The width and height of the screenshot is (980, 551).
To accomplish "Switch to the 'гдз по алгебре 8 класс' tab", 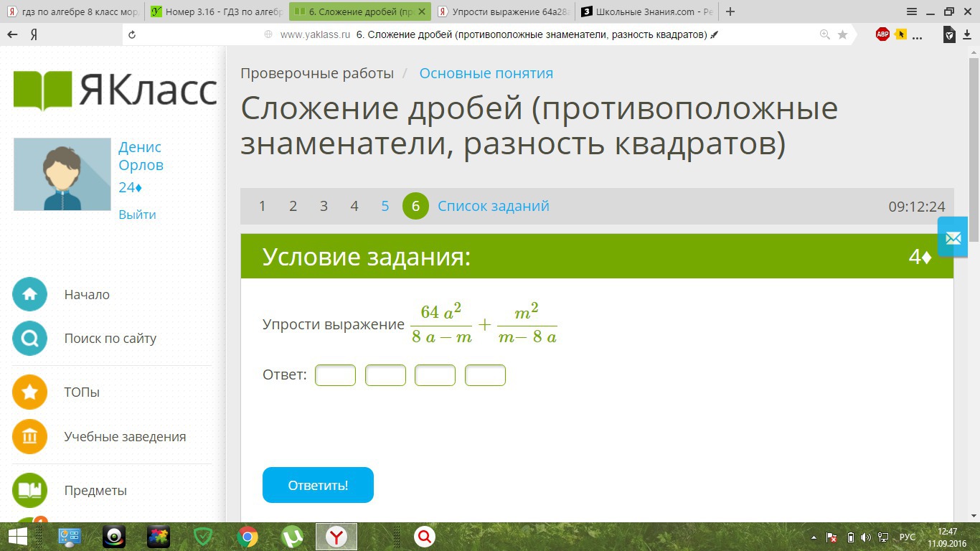I will [x=72, y=11].
